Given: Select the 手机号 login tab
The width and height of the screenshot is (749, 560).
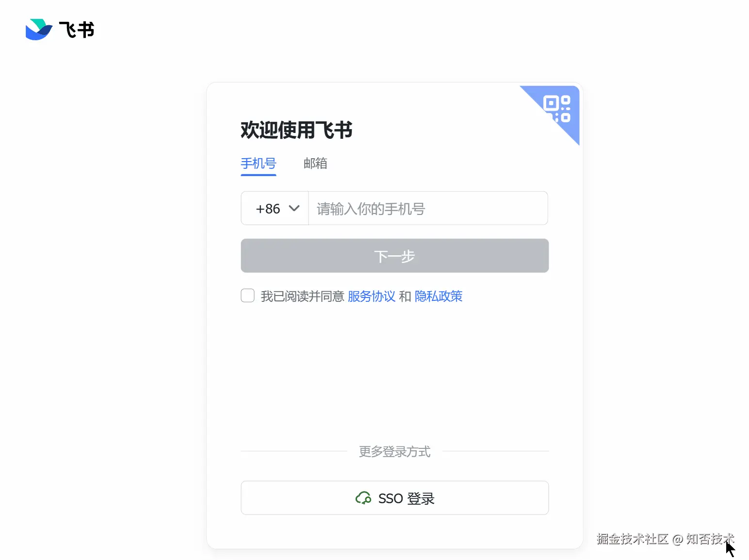Looking at the screenshot, I should [x=259, y=164].
